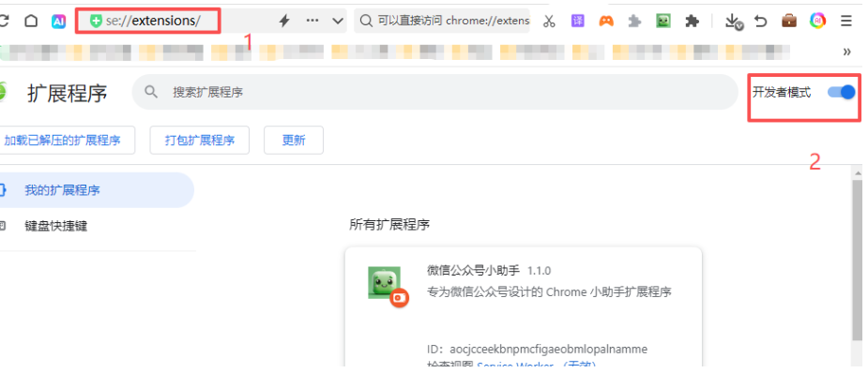The image size is (868, 388).
Task: Open the orange game controller icon
Action: [606, 21]
